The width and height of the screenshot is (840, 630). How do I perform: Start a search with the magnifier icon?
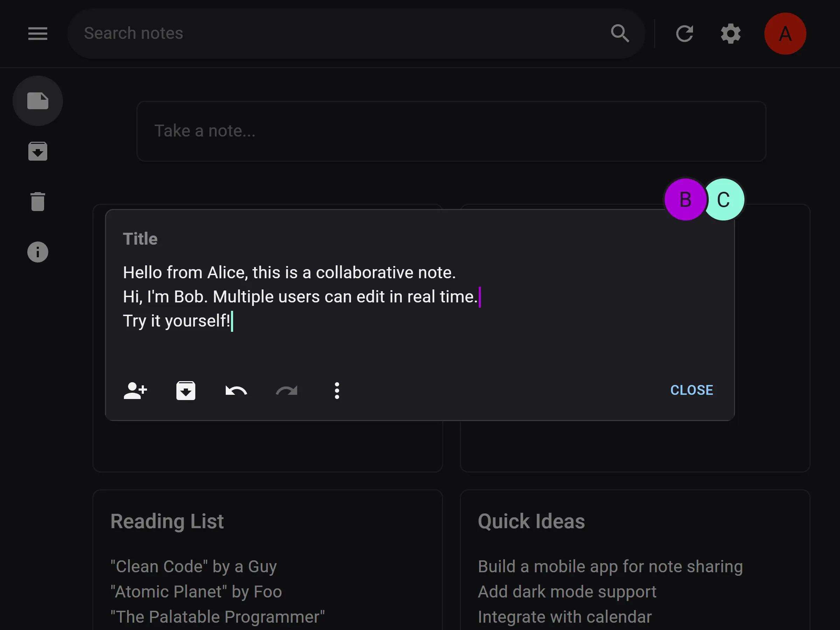[620, 33]
